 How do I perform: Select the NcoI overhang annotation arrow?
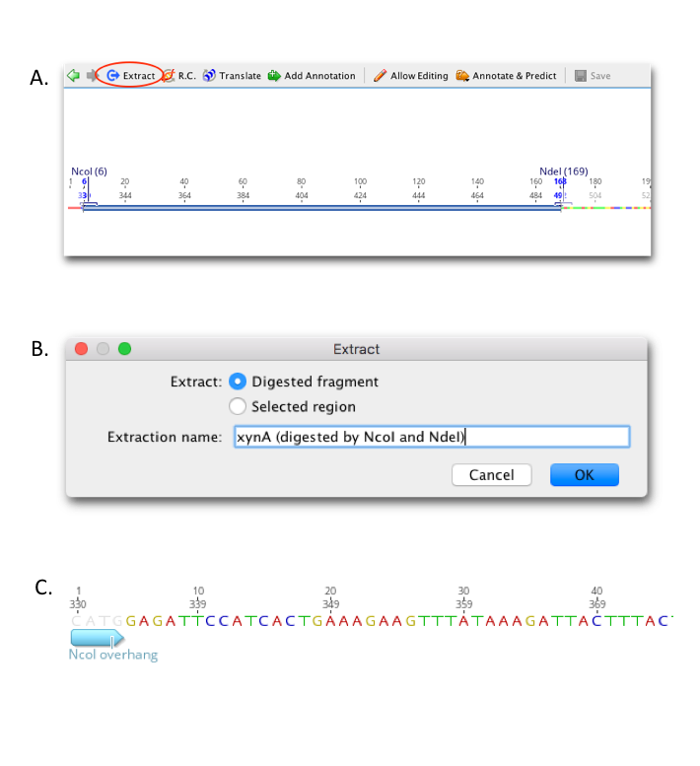(98, 638)
